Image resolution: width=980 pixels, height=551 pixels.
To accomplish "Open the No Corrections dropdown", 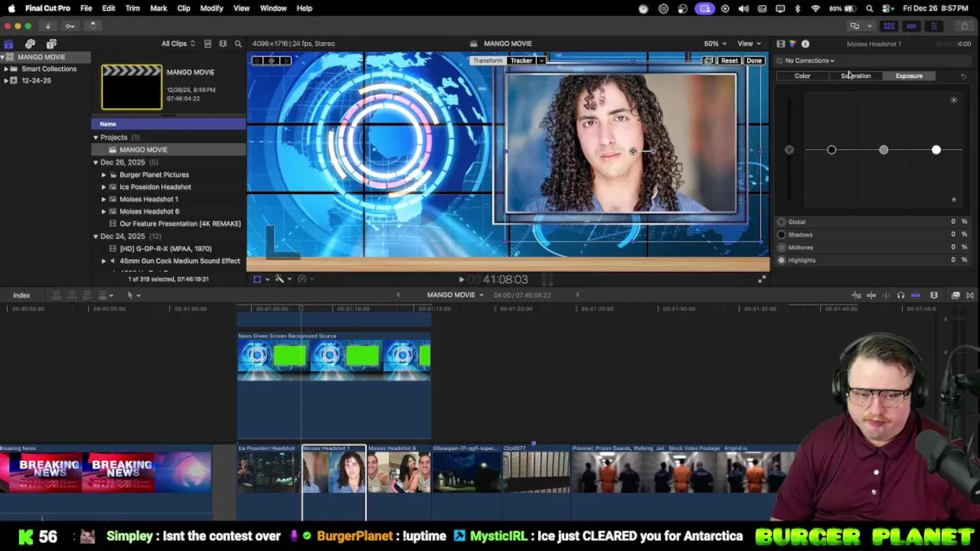I will point(809,60).
